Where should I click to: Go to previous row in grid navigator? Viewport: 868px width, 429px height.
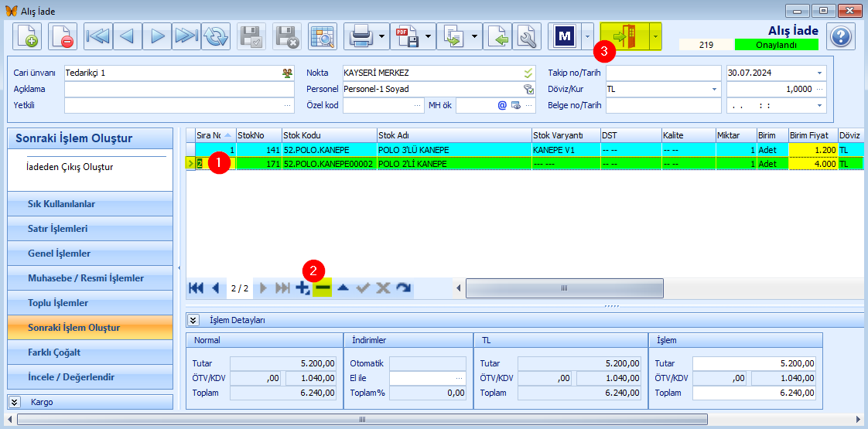(x=216, y=288)
